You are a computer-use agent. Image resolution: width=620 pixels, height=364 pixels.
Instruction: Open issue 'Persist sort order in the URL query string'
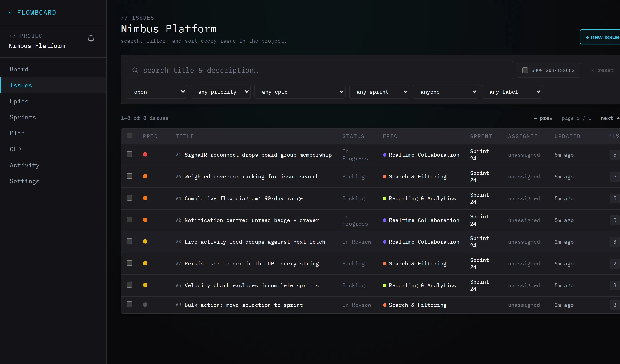pyautogui.click(x=251, y=264)
